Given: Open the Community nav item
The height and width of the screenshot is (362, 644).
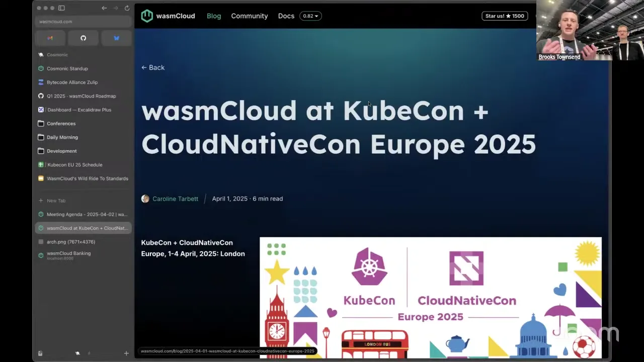Looking at the screenshot, I should click(250, 16).
